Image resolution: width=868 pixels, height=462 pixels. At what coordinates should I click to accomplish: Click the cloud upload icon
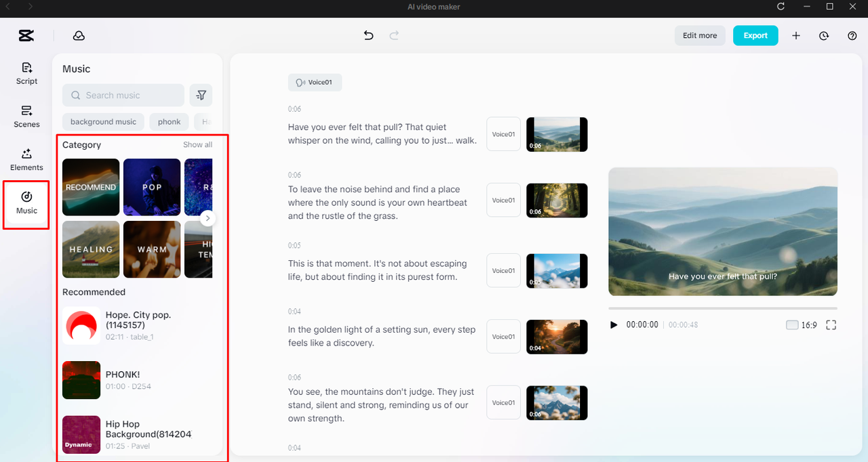[x=79, y=35]
